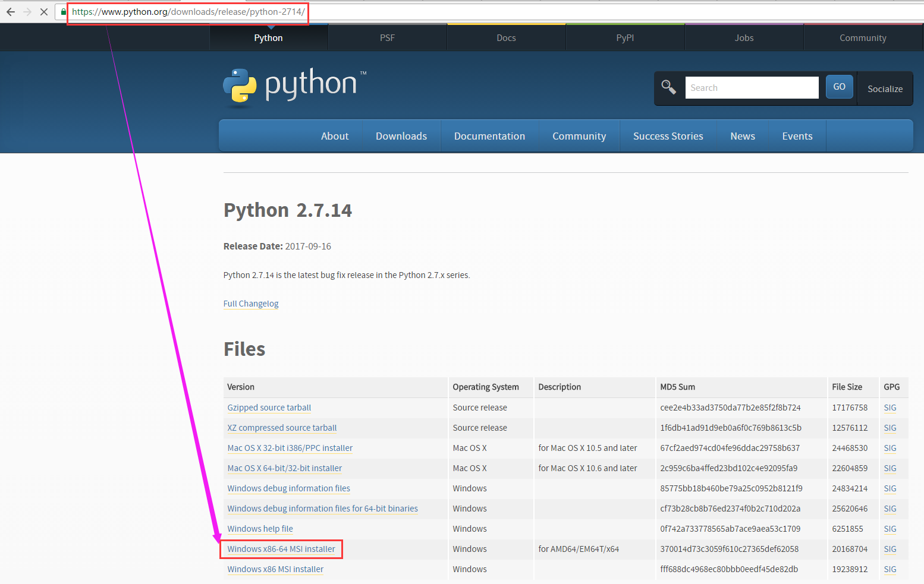Download Windows x86-64 MSI installer
Image resolution: width=924 pixels, height=584 pixels.
(281, 549)
